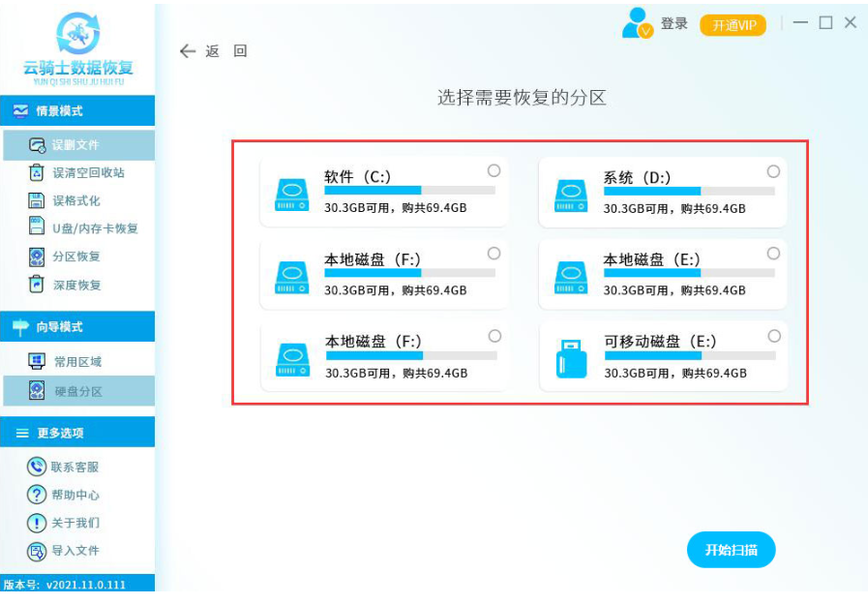Click the 深度恢复 icon
Screen dimensions: 868x604
coord(37,285)
